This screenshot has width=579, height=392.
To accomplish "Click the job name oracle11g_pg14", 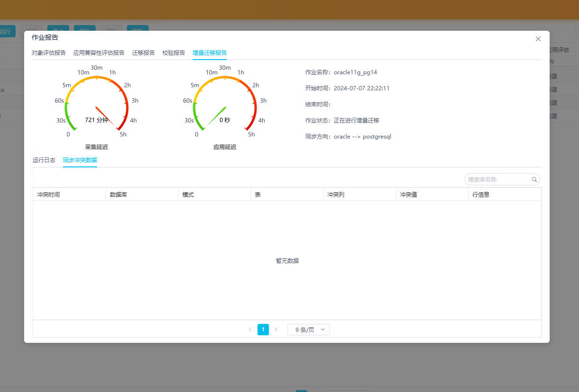I will [355, 72].
